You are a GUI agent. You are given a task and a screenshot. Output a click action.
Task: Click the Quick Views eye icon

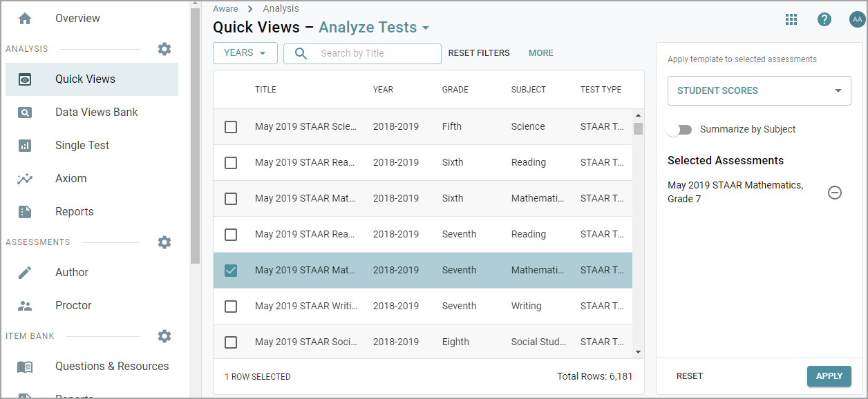25,79
